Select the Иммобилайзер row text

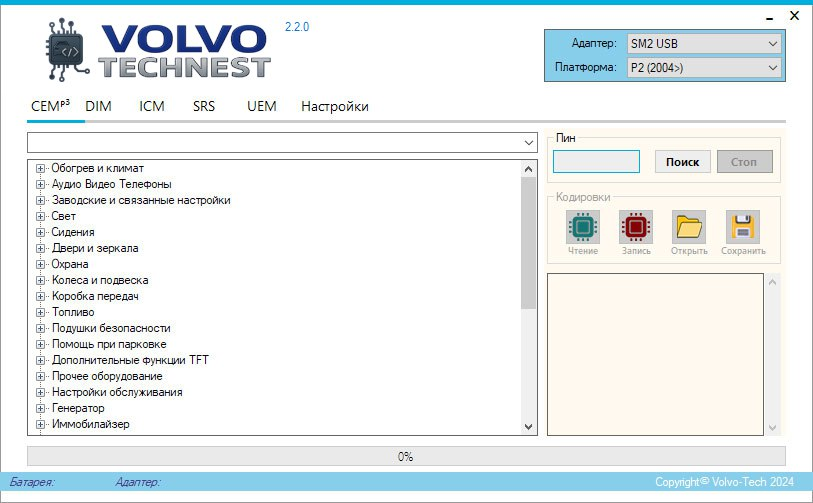[x=91, y=424]
